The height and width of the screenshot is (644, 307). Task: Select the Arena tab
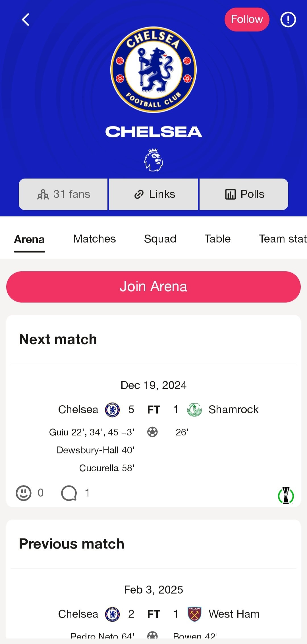point(30,240)
